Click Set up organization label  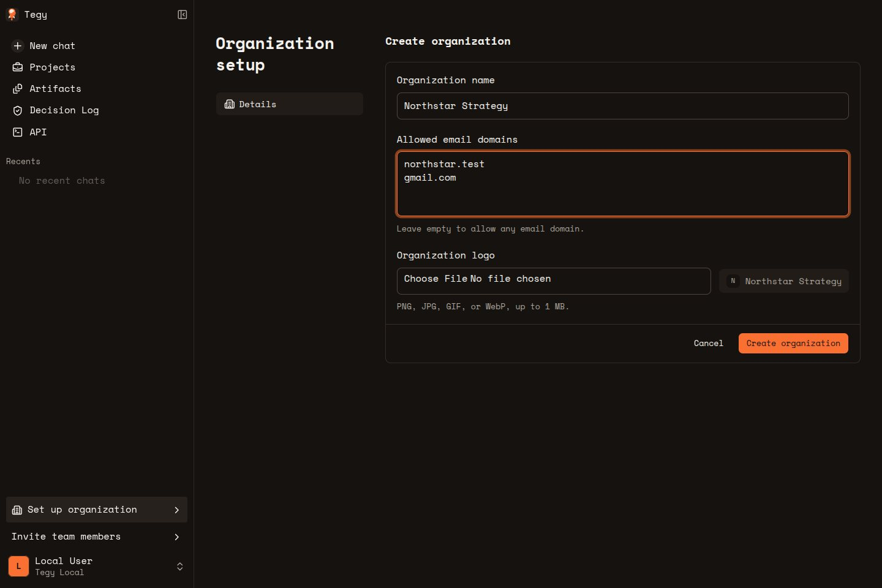[x=82, y=510]
